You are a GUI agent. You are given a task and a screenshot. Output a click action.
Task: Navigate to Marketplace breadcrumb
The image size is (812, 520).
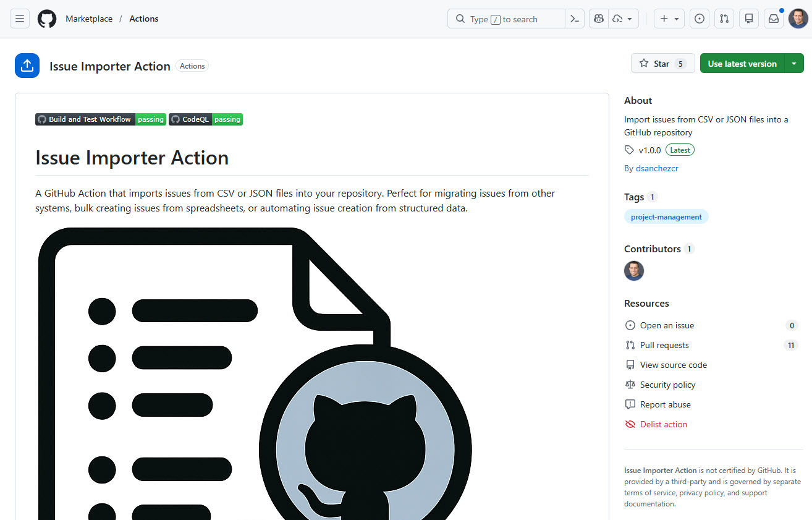88,19
